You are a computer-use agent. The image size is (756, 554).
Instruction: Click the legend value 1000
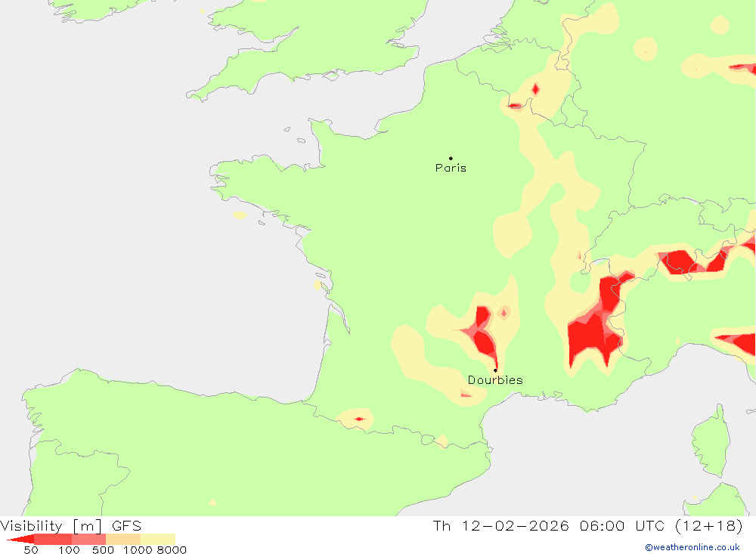(138, 550)
